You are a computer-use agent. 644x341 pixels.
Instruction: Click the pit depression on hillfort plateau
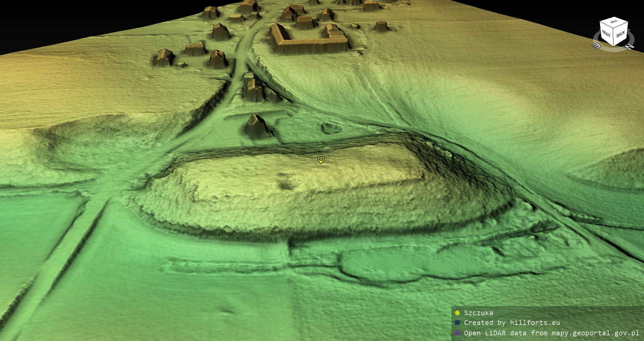click(x=286, y=184)
